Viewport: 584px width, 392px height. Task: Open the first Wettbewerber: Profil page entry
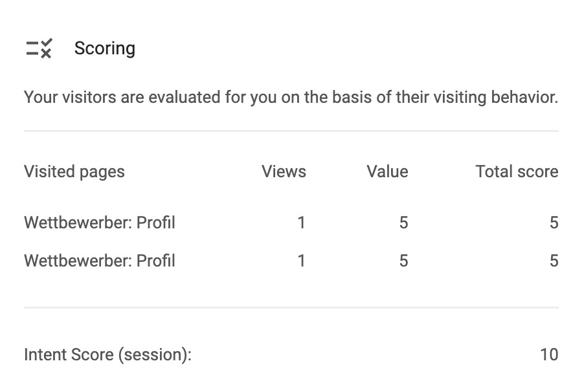click(x=100, y=223)
